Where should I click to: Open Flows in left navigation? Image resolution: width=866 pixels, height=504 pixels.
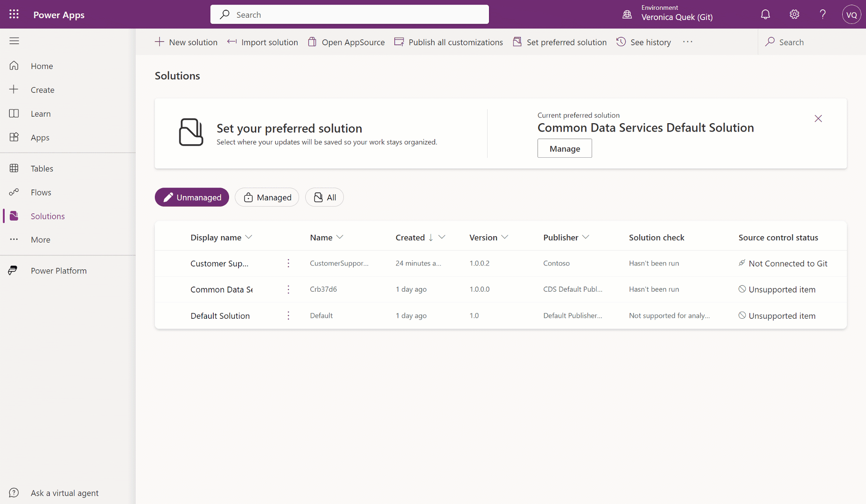(41, 192)
